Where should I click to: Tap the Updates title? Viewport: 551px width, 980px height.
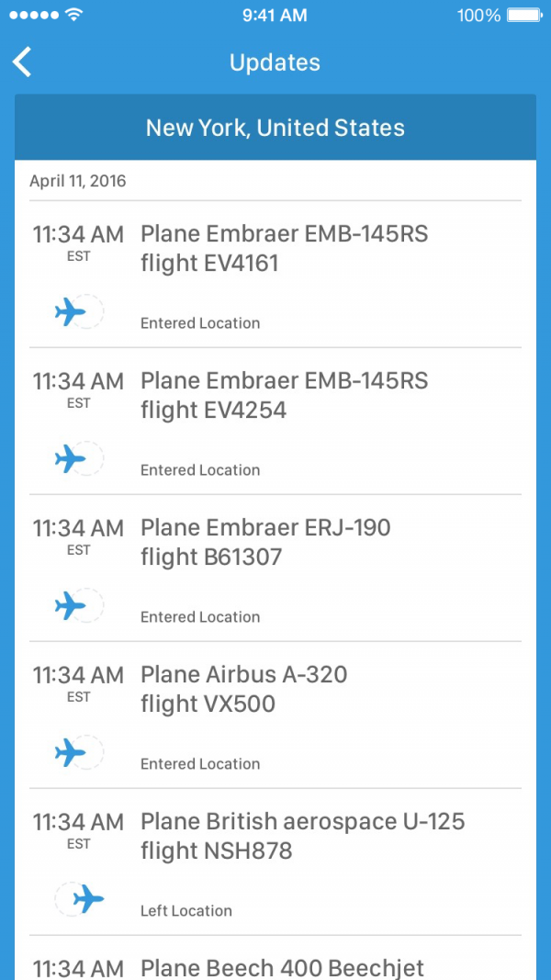coord(275,62)
